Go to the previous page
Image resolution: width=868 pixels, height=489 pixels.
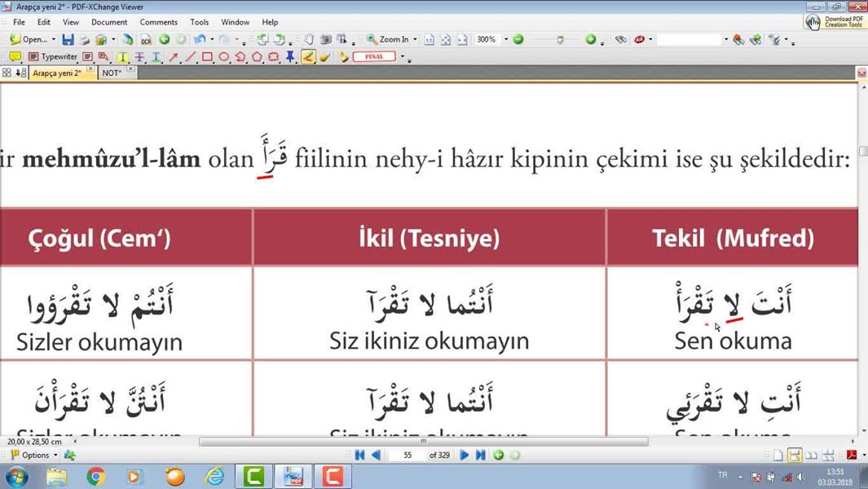click(x=376, y=456)
